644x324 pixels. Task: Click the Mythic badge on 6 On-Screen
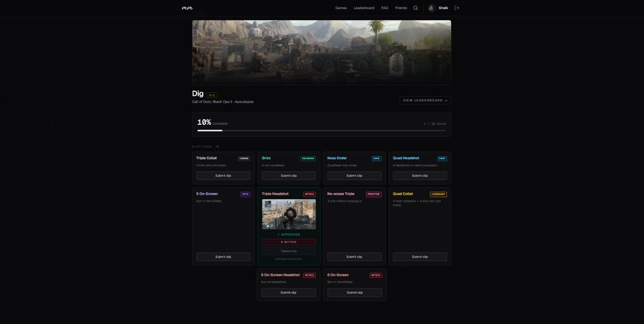[376, 275]
